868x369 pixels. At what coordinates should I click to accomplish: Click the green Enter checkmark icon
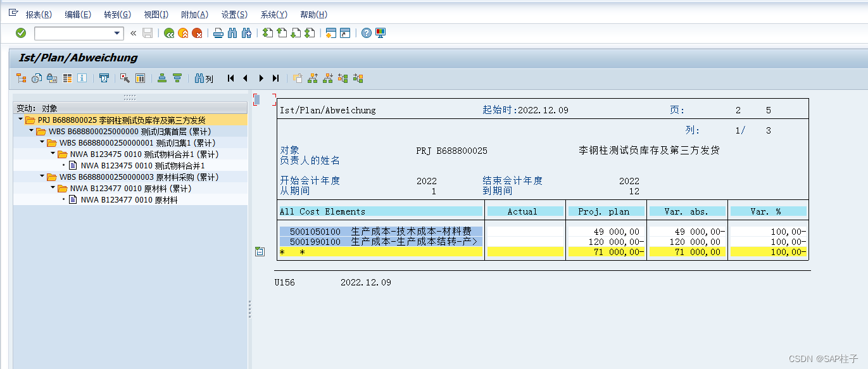(x=21, y=33)
